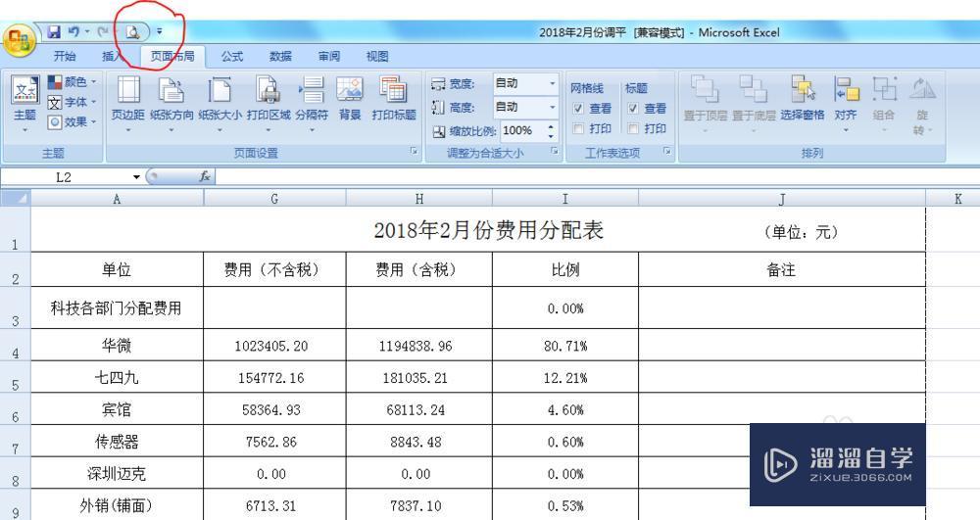Viewport: 980px width, 520px height.
Task: Open the 主题 themes gallery
Action: click(25, 104)
